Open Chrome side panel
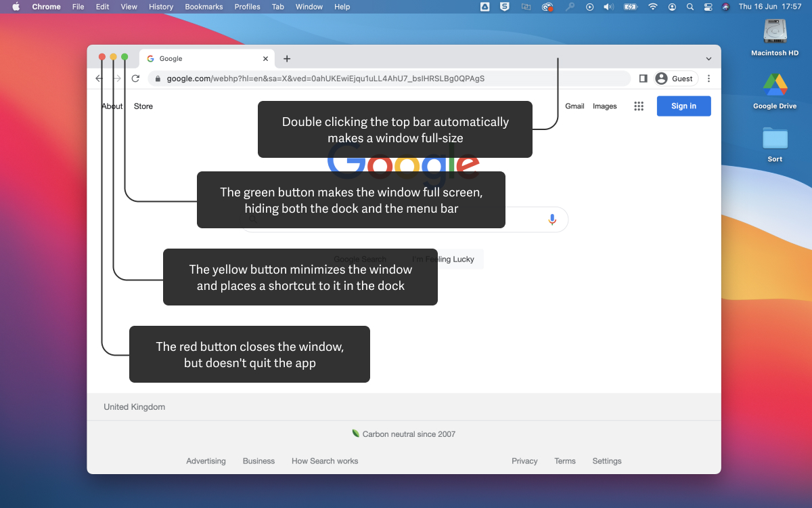 [643, 79]
